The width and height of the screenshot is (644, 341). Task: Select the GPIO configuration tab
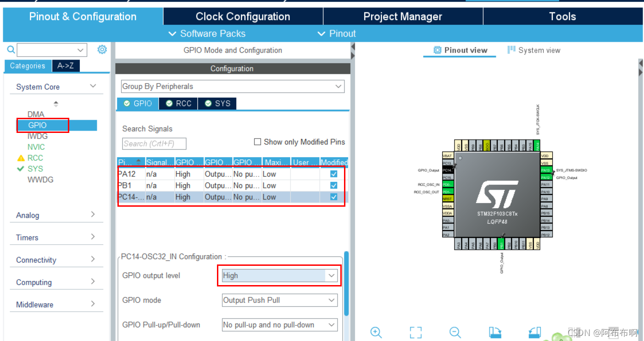click(x=138, y=104)
